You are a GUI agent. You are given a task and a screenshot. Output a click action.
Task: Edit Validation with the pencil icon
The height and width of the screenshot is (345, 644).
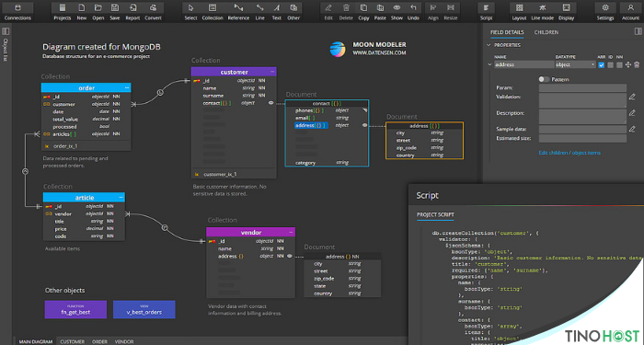tap(632, 97)
